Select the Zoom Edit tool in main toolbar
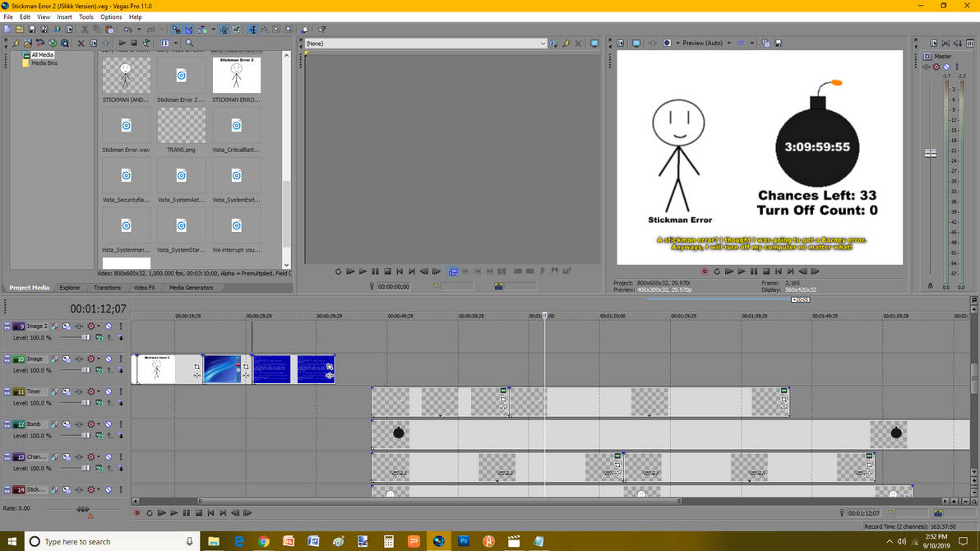The image size is (980, 551). (288, 30)
